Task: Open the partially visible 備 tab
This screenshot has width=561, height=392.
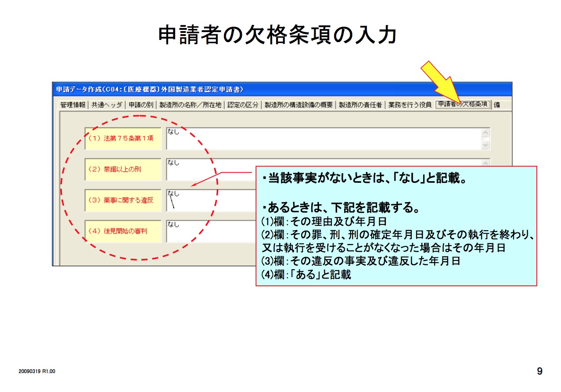Action: (x=496, y=105)
